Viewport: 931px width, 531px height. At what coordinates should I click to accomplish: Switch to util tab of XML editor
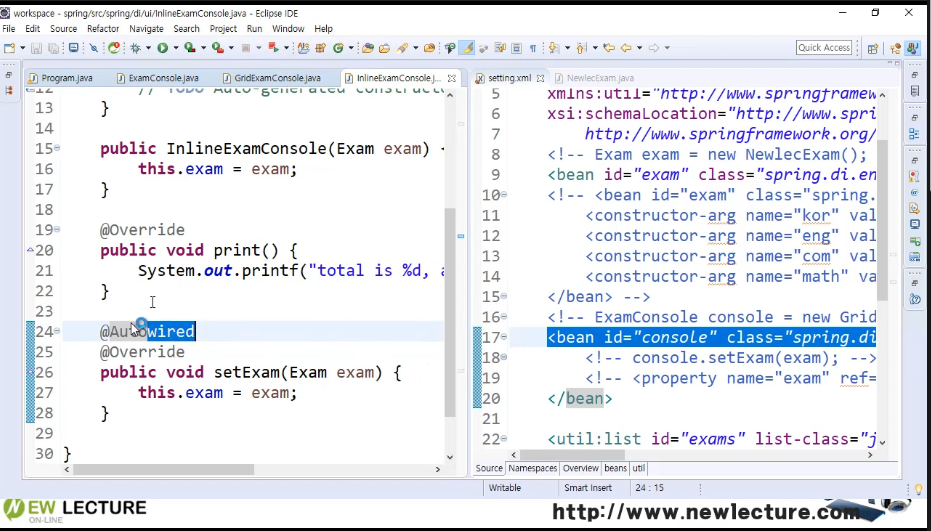pyautogui.click(x=638, y=468)
